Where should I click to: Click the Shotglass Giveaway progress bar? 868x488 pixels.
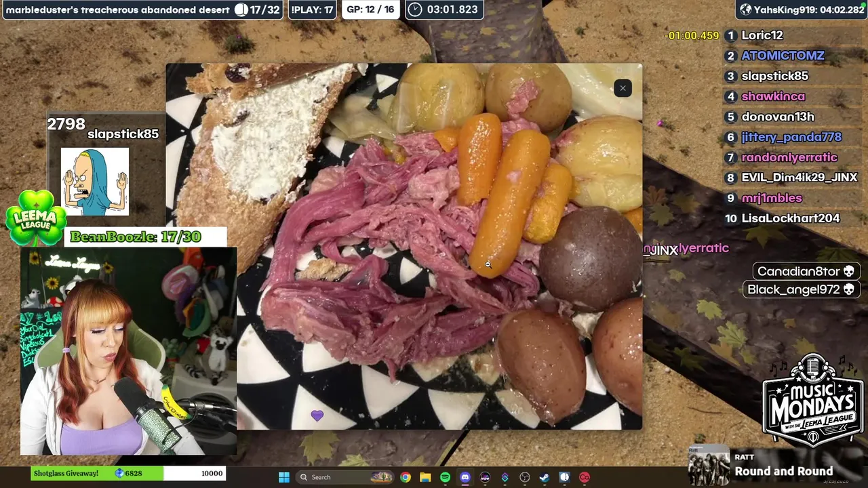click(x=128, y=473)
